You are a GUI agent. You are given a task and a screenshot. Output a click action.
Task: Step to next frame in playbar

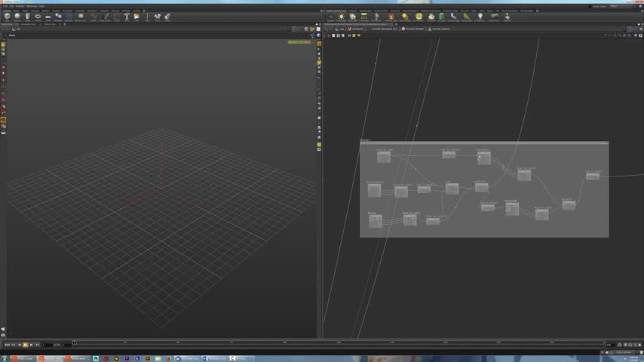[x=37, y=345]
